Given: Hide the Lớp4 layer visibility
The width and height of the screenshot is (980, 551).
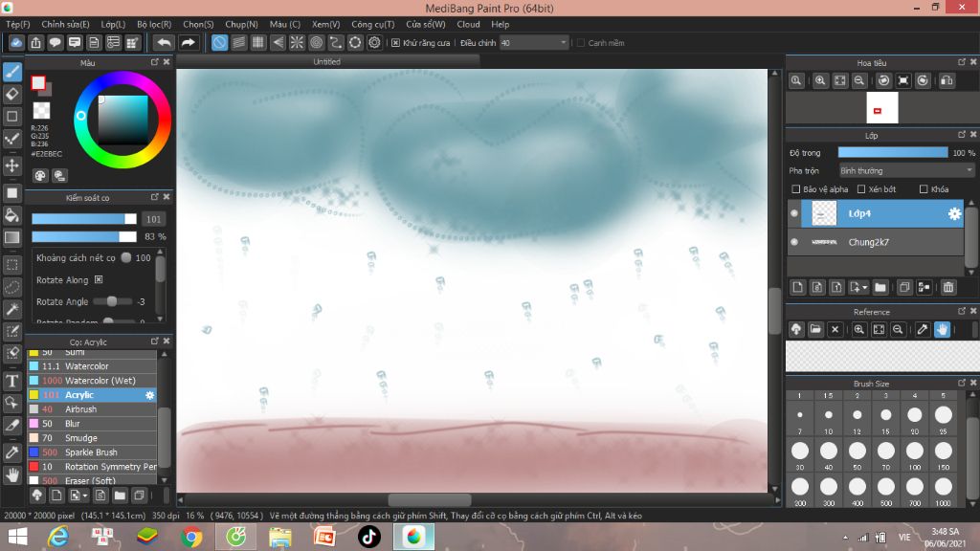Looking at the screenshot, I should point(794,213).
